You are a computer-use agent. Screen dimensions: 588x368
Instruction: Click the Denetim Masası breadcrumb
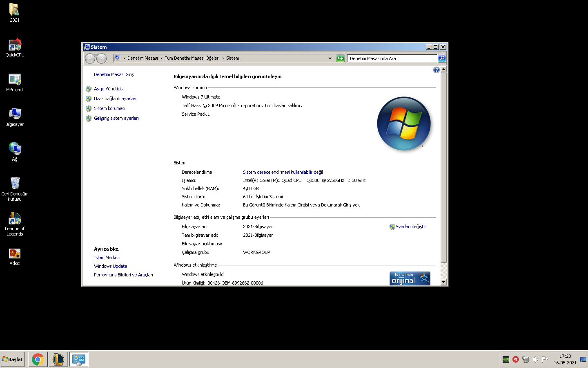(143, 58)
